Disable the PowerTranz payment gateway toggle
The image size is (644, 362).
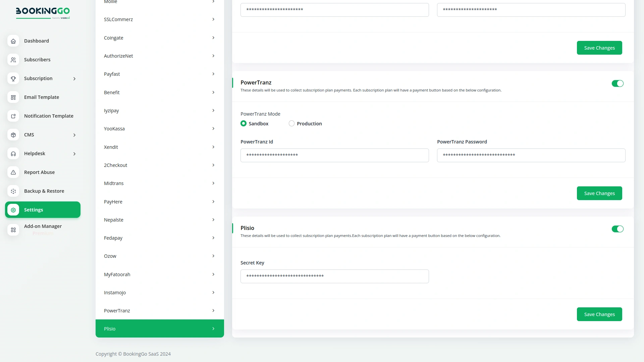[618, 83]
